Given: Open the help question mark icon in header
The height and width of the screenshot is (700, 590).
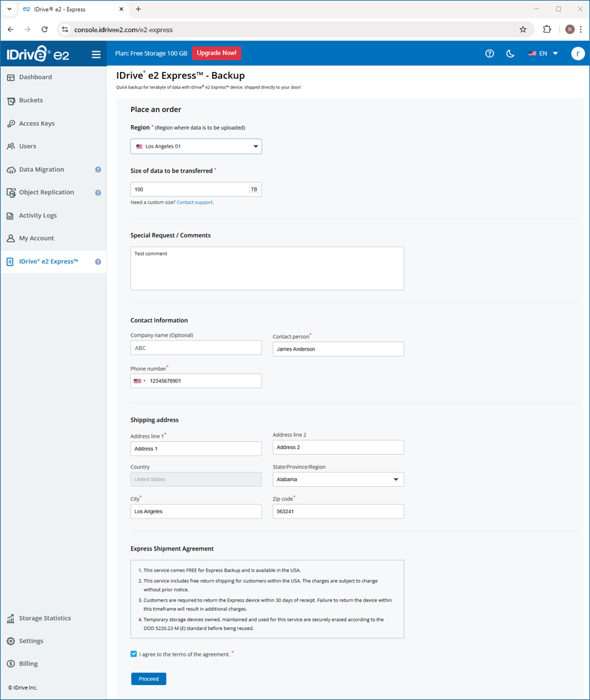Looking at the screenshot, I should (x=490, y=54).
